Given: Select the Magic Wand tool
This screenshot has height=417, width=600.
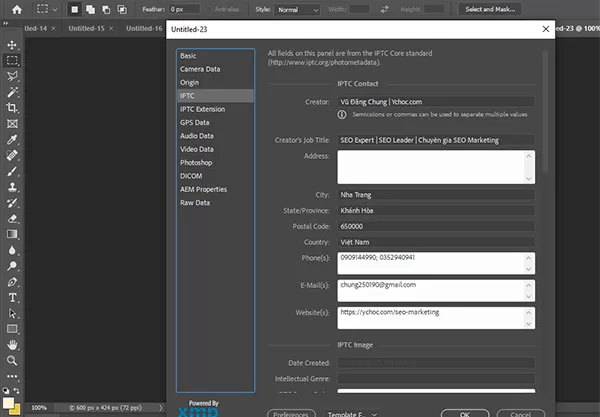Looking at the screenshot, I should click(x=12, y=92).
